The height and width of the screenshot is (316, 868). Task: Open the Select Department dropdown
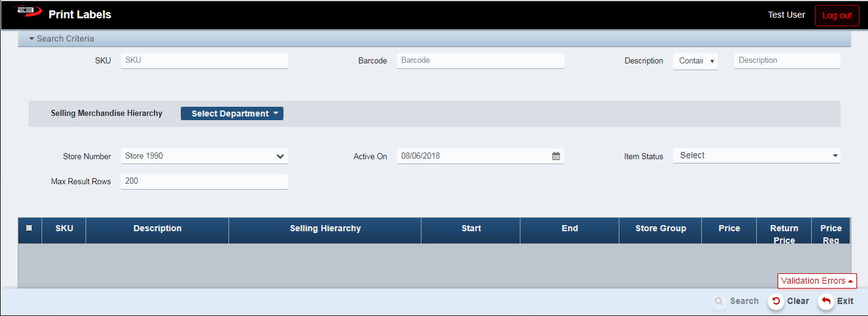232,113
